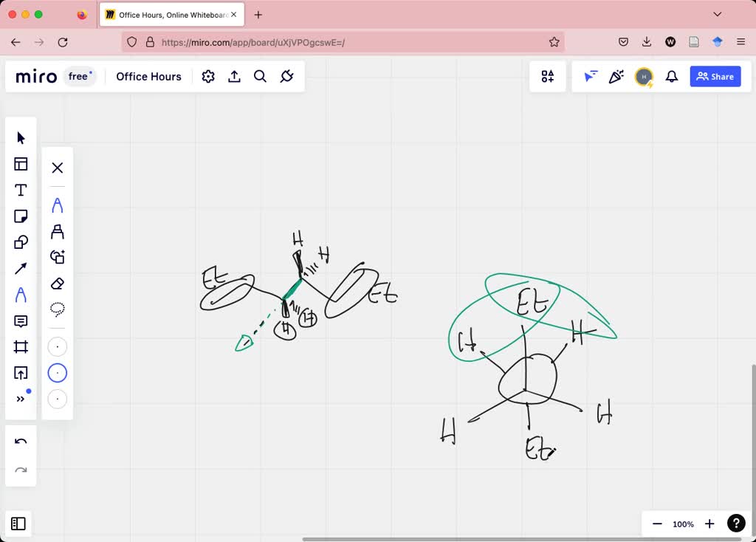The width and height of the screenshot is (756, 542).
Task: Select the Shapes tool
Action: (x=21, y=242)
